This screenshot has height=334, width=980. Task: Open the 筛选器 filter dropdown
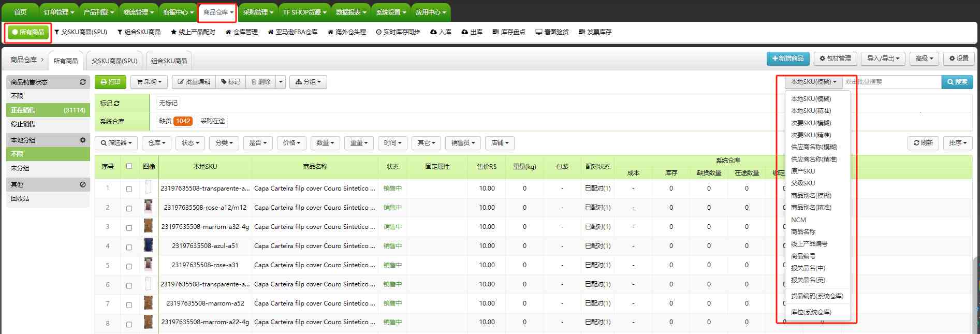(x=116, y=143)
